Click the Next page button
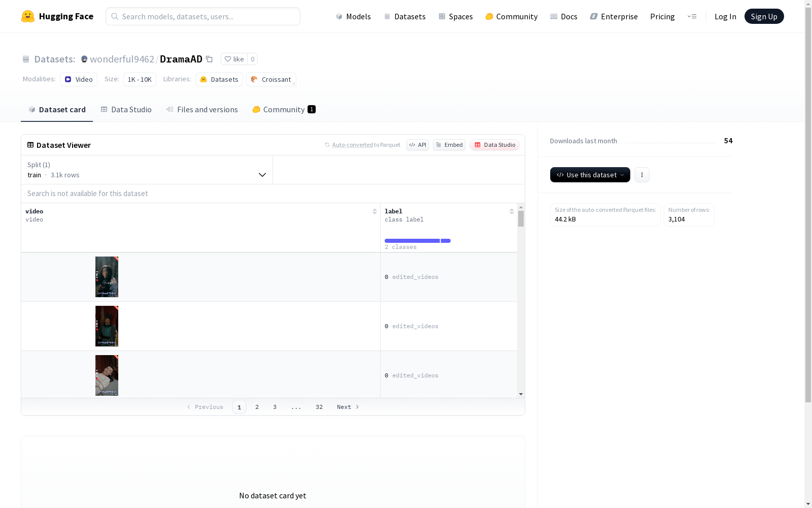 [x=348, y=407]
